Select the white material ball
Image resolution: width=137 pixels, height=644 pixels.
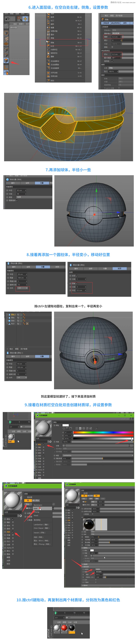pos(57,628)
